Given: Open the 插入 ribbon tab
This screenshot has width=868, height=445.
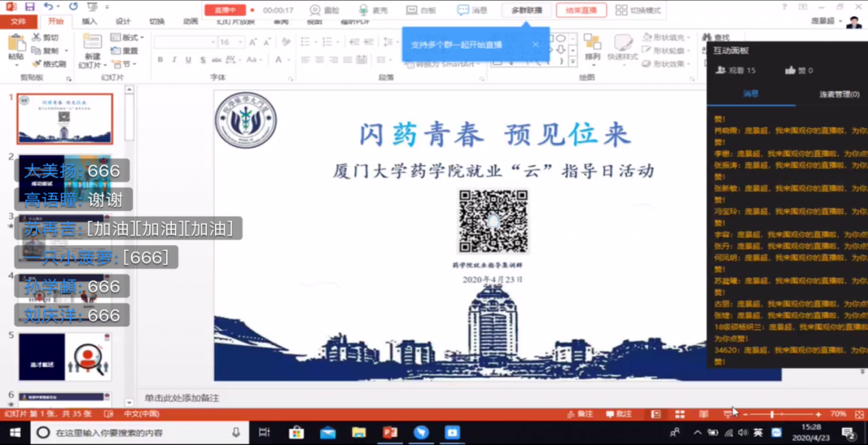Looking at the screenshot, I should coord(89,22).
